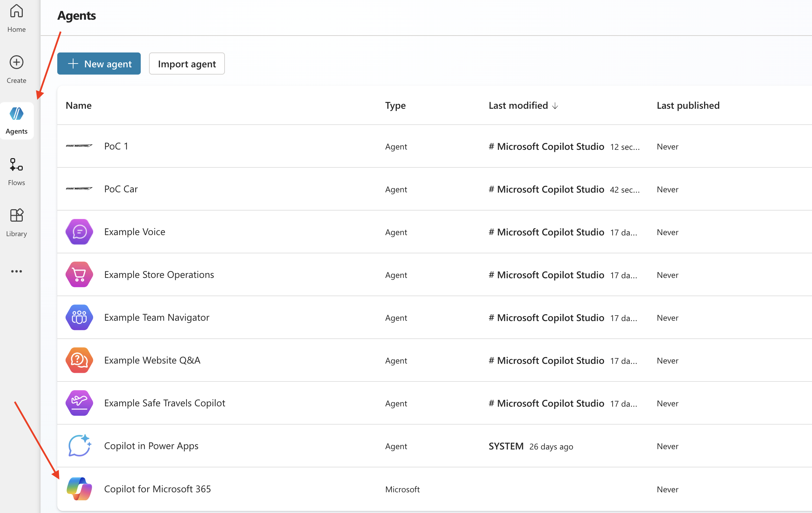Click the '42 sec...' modified time for PoC Car
Viewport: 812px width, 513px height.
point(625,190)
